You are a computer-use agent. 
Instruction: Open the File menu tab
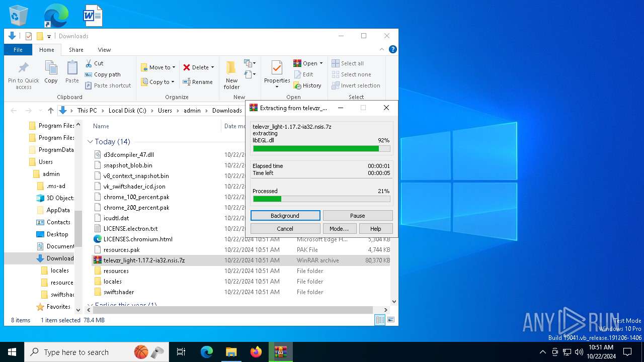pos(18,50)
